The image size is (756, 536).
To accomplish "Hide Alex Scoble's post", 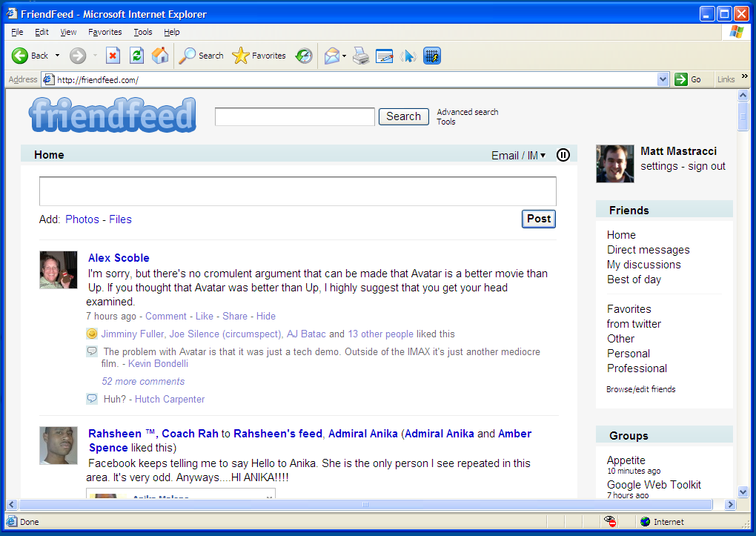I will point(266,316).
